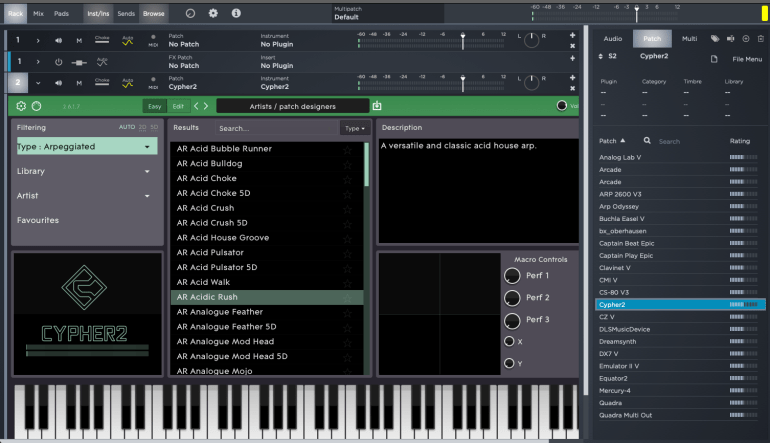Switch Cypher2 to Edit mode
The height and width of the screenshot is (443, 770).
[178, 106]
